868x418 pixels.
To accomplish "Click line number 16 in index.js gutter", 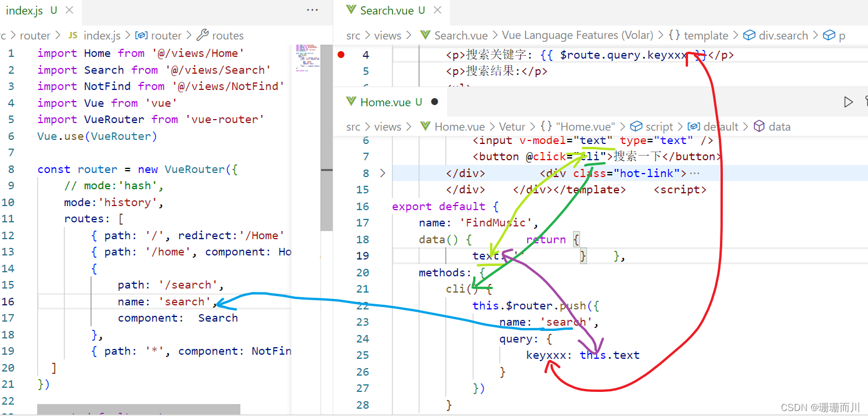I will (x=8, y=301).
